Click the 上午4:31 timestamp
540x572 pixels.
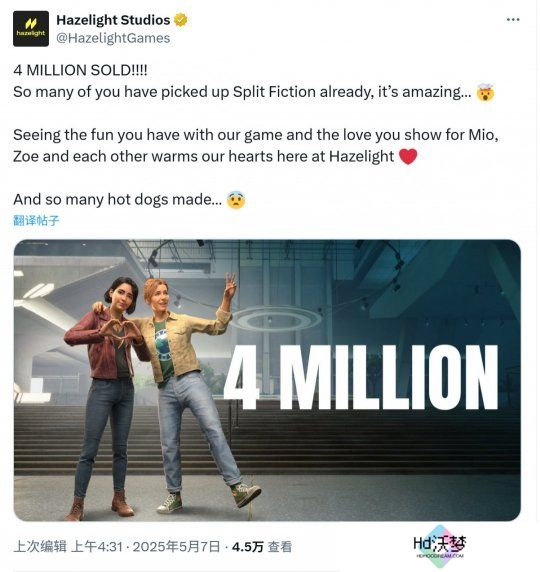96,546
